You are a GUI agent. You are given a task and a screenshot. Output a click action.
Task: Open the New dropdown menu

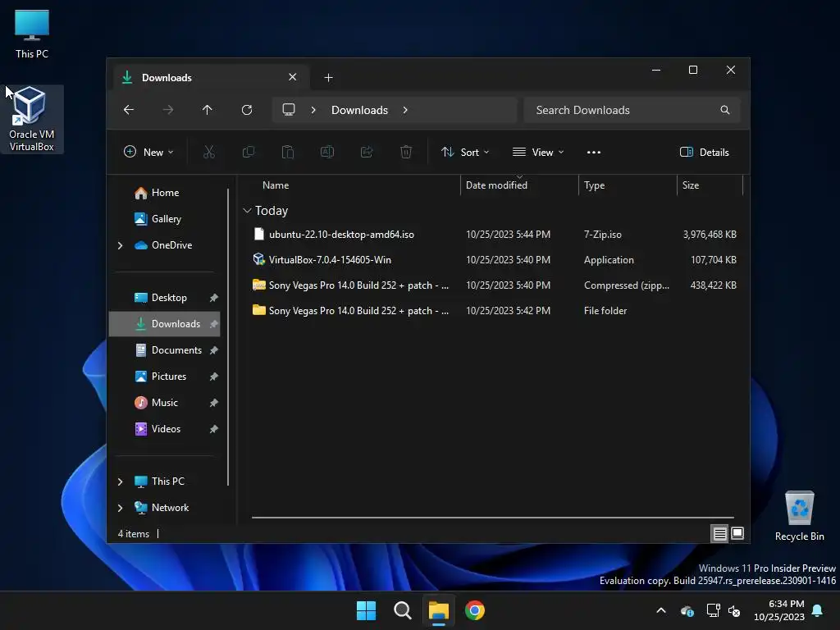pyautogui.click(x=148, y=152)
